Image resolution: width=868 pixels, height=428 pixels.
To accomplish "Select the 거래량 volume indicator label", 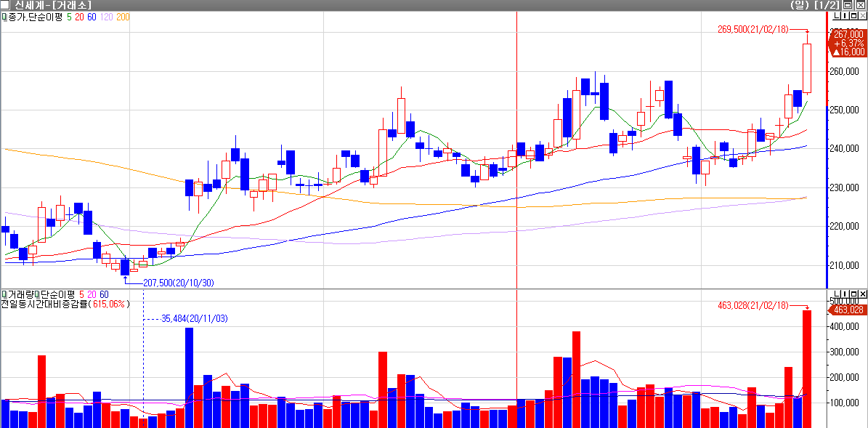I will [x=20, y=294].
